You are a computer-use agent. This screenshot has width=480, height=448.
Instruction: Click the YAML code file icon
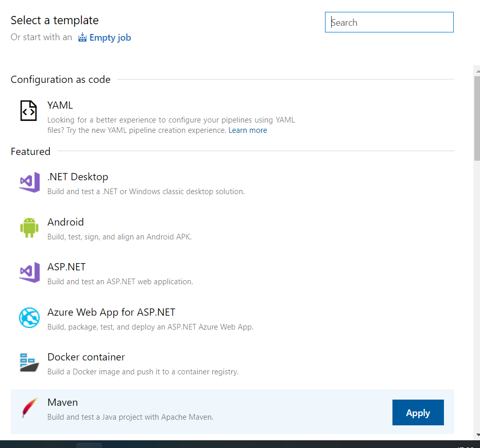pyautogui.click(x=28, y=111)
